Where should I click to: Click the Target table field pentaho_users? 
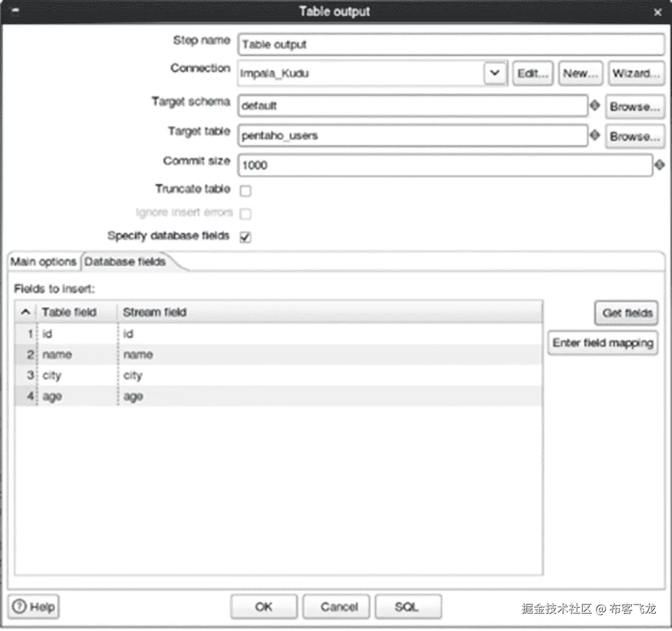pyautogui.click(x=413, y=135)
